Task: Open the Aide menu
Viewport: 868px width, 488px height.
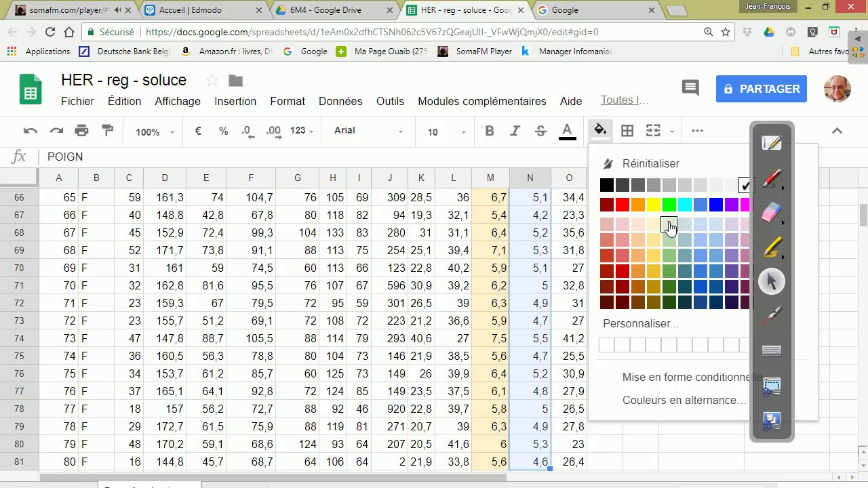Action: [x=571, y=101]
